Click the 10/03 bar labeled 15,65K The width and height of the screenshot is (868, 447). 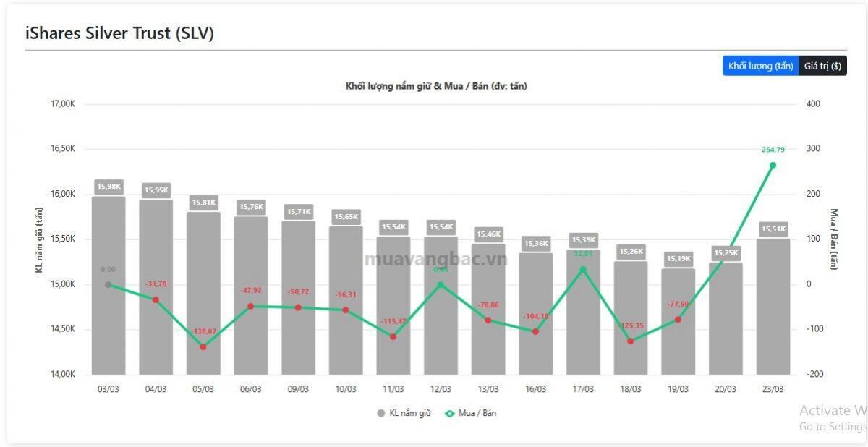[346, 300]
